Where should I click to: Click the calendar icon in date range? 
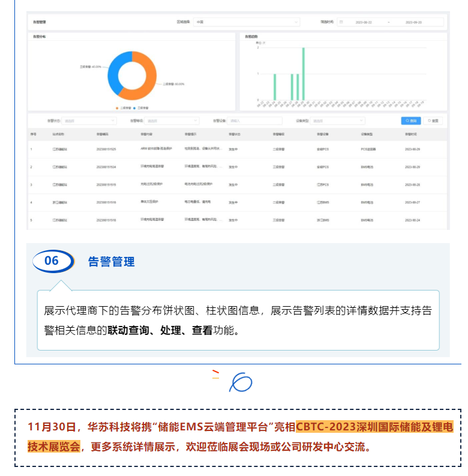pyautogui.click(x=341, y=22)
